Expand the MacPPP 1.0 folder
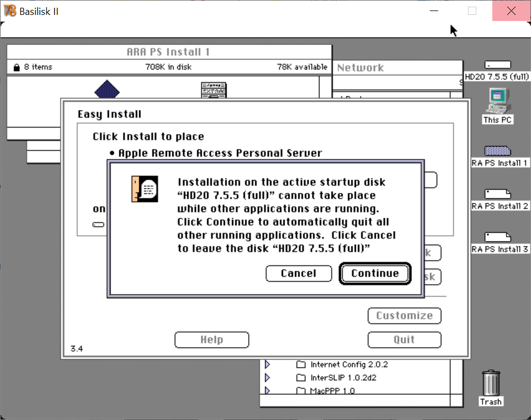Viewport: 531px width, 420px height. (x=267, y=390)
